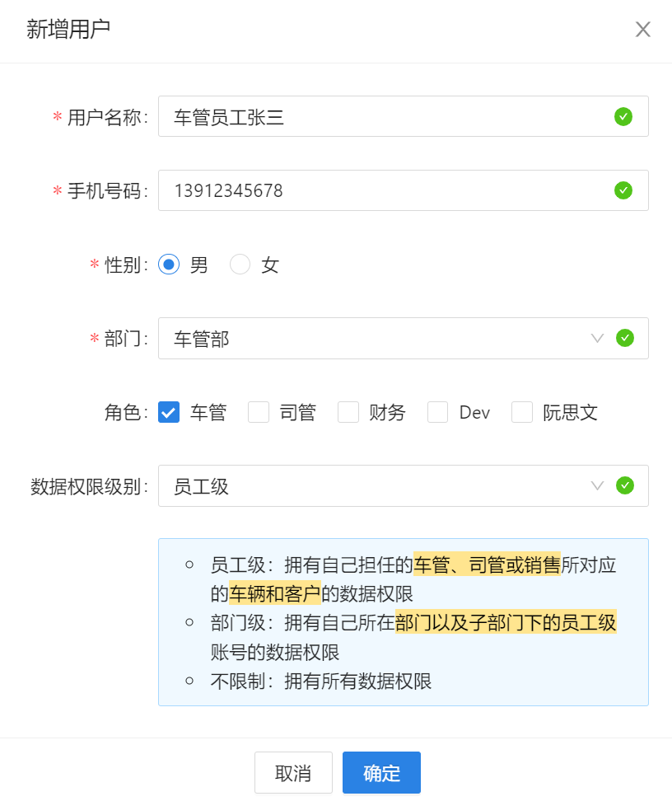
Task: Click the 取消 cancel button
Action: tap(293, 773)
